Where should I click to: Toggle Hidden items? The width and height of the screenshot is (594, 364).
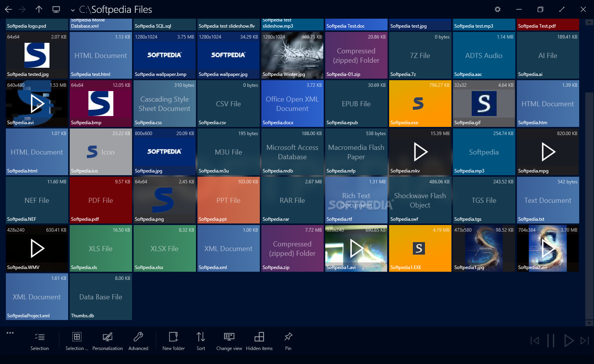tap(259, 341)
